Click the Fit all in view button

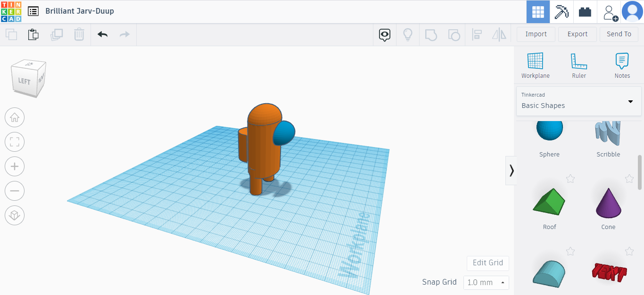[15, 142]
